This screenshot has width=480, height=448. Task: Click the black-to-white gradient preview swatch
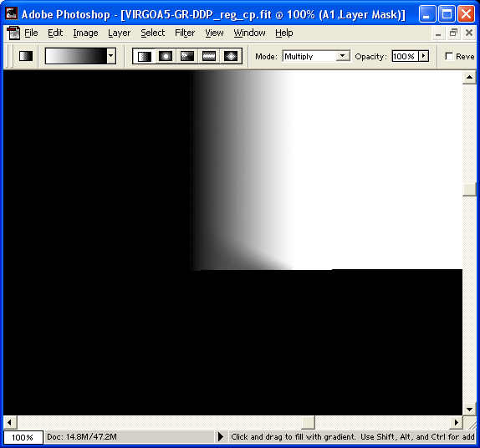click(76, 56)
